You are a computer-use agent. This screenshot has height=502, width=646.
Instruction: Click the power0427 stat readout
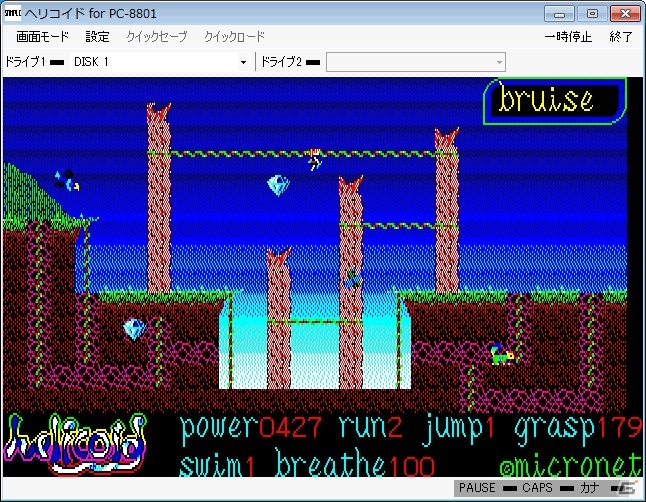[x=250, y=429]
